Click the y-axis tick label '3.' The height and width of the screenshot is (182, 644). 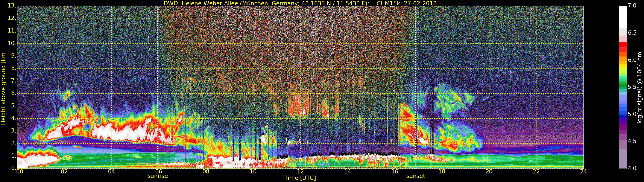pos(14,131)
